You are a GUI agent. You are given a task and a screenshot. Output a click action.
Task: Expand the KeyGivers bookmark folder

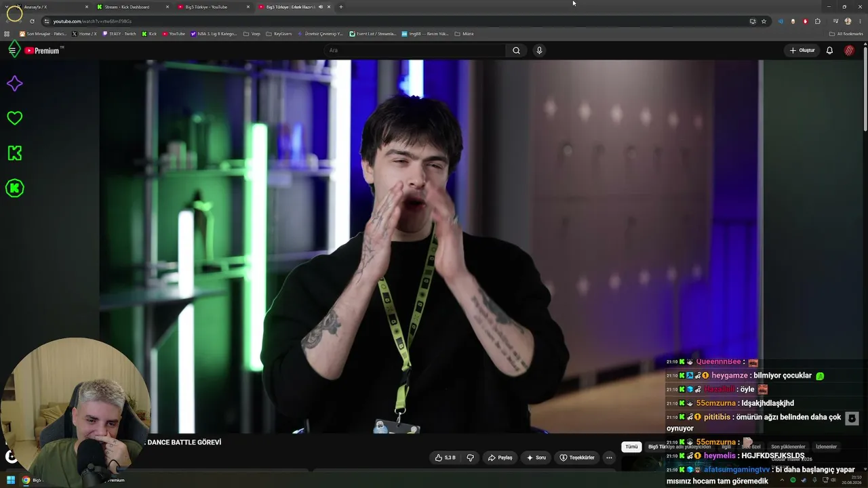[x=279, y=34]
